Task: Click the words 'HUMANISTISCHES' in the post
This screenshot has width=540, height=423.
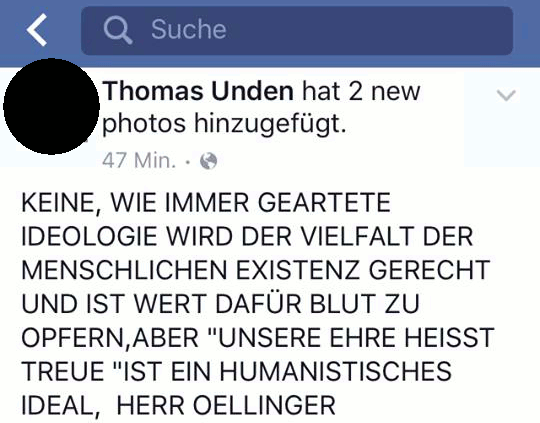Action: 336,371
